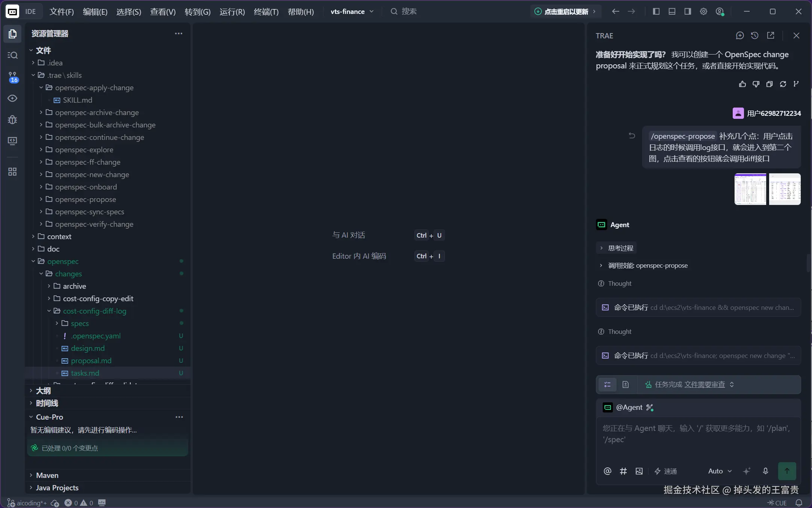Open the Auto model dropdown

click(720, 471)
